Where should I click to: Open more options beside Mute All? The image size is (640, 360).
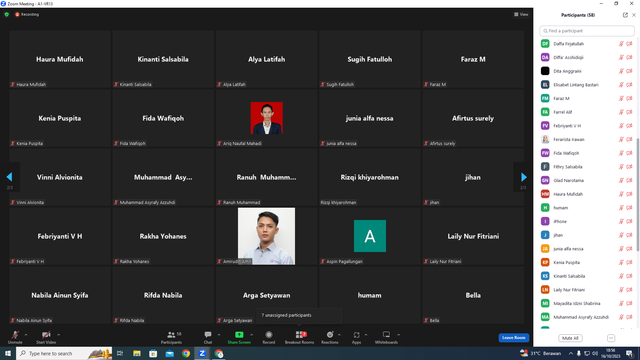click(x=611, y=338)
